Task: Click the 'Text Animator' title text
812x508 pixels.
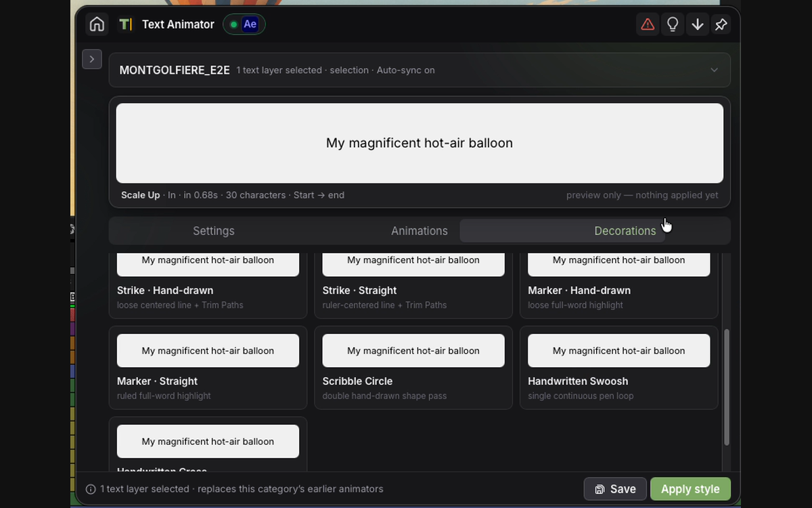Action: click(178, 24)
